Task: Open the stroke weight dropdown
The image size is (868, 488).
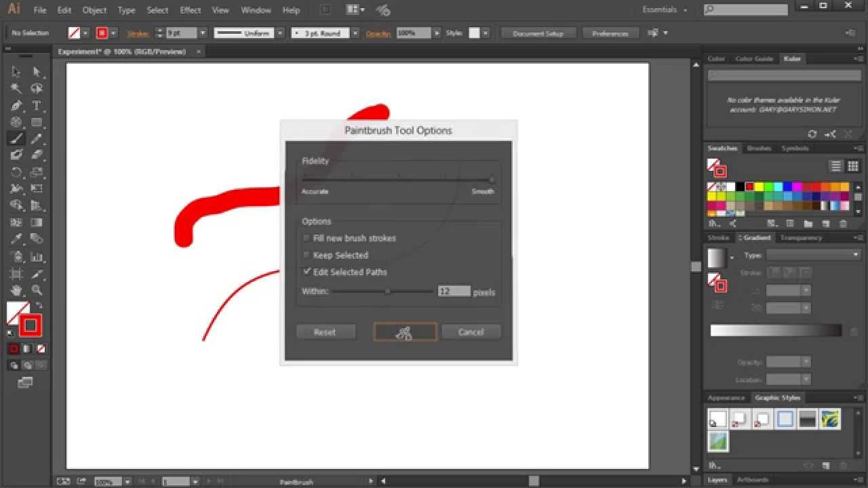Action: point(202,33)
